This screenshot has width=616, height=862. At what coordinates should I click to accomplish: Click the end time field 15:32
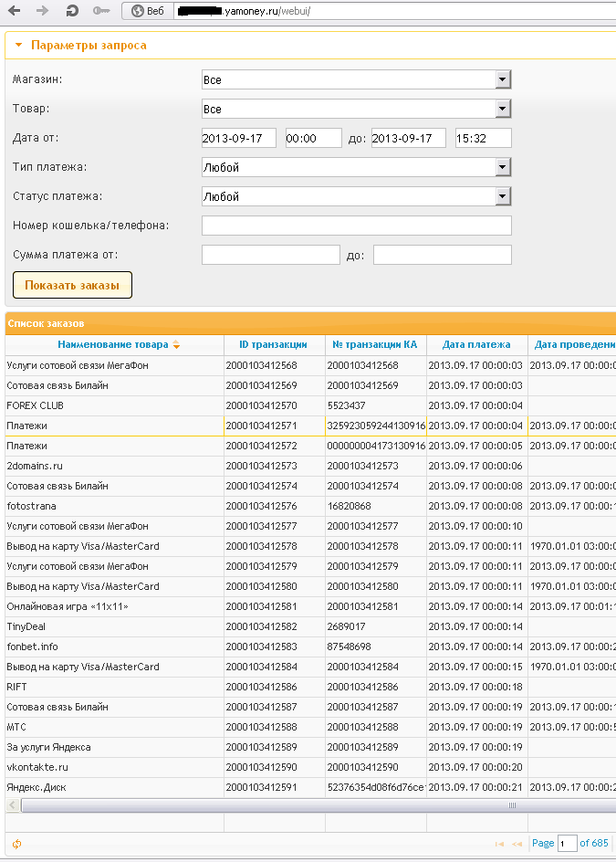coord(483,138)
